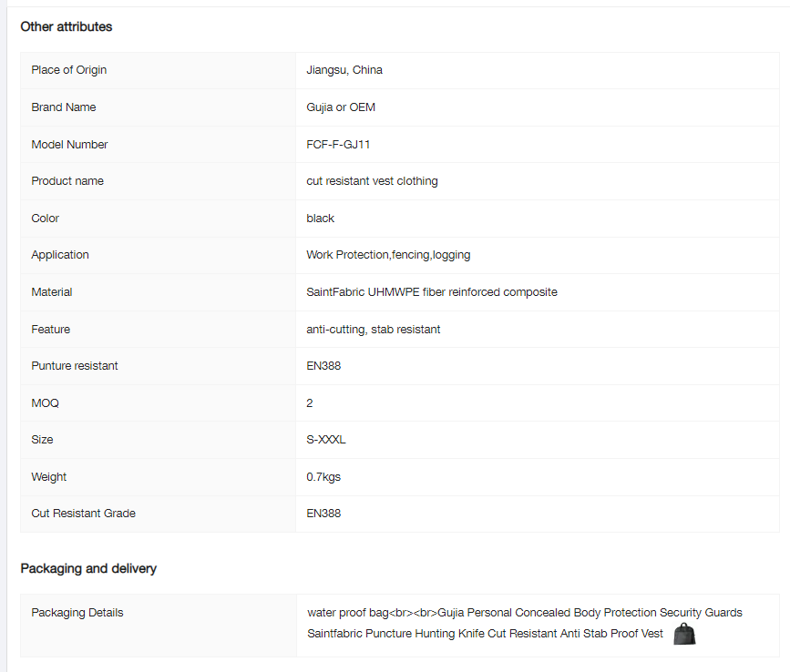Click the EN388 value beside Punture resistant
The width and height of the screenshot is (790, 672).
[323, 366]
